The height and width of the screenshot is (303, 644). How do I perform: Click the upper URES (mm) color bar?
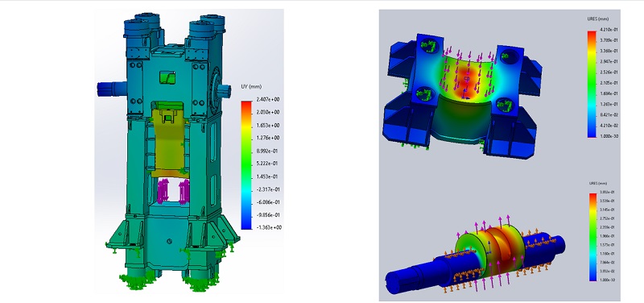coord(592,84)
